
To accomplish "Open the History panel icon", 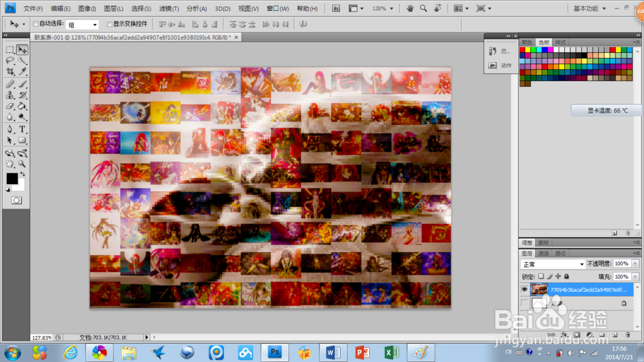I will (493, 51).
